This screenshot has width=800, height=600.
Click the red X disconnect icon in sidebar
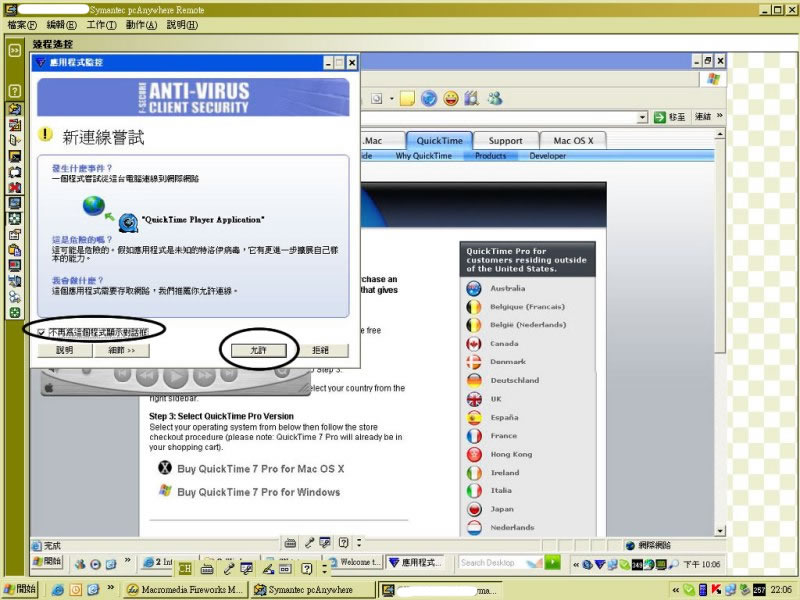(x=14, y=187)
